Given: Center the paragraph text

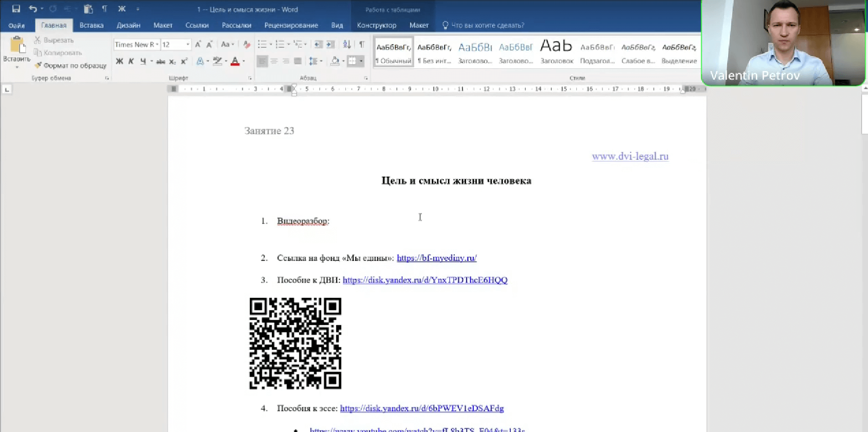Looking at the screenshot, I should coord(274,61).
